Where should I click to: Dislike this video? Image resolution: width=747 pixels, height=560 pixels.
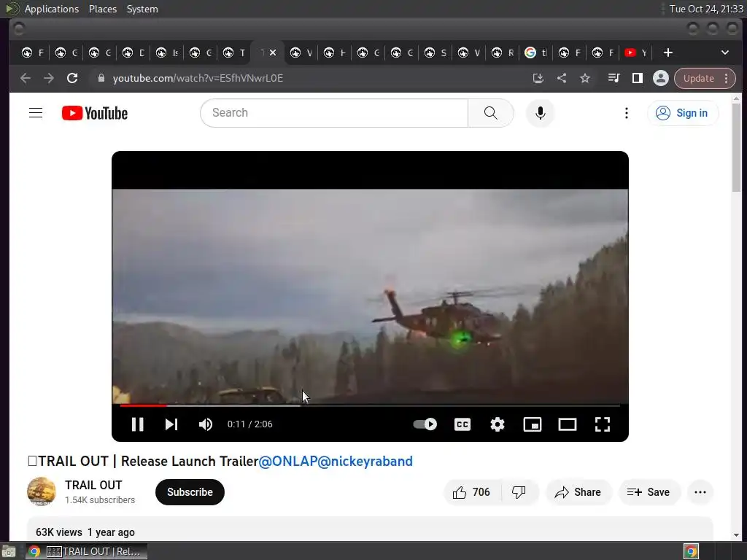tap(519, 492)
